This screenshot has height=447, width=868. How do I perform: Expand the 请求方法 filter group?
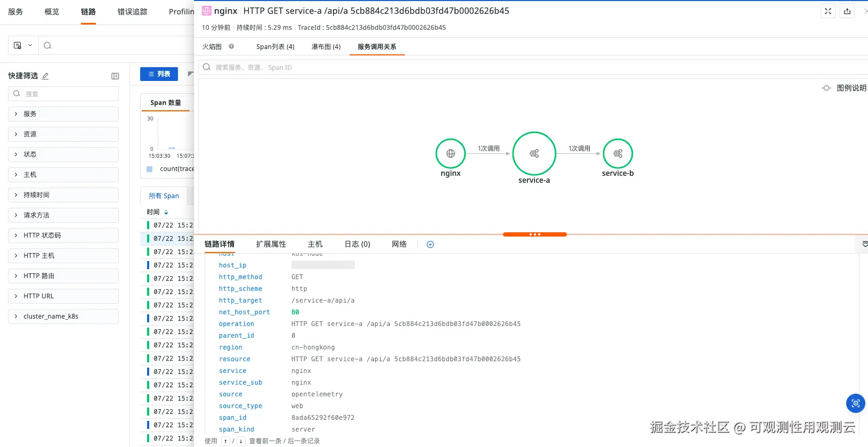(x=63, y=215)
